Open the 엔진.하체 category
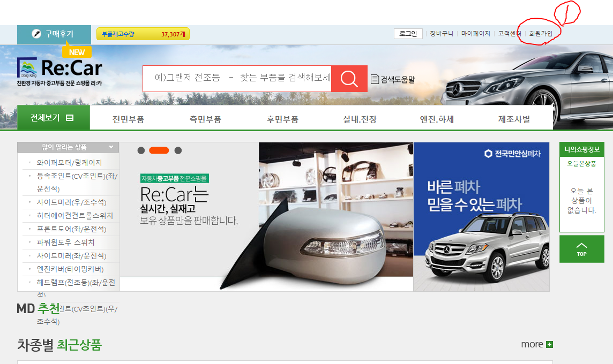 click(437, 119)
